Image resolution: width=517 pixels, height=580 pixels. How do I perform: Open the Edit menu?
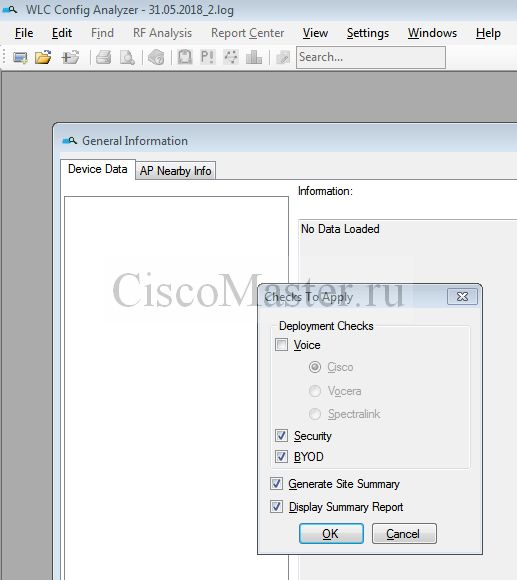(62, 33)
